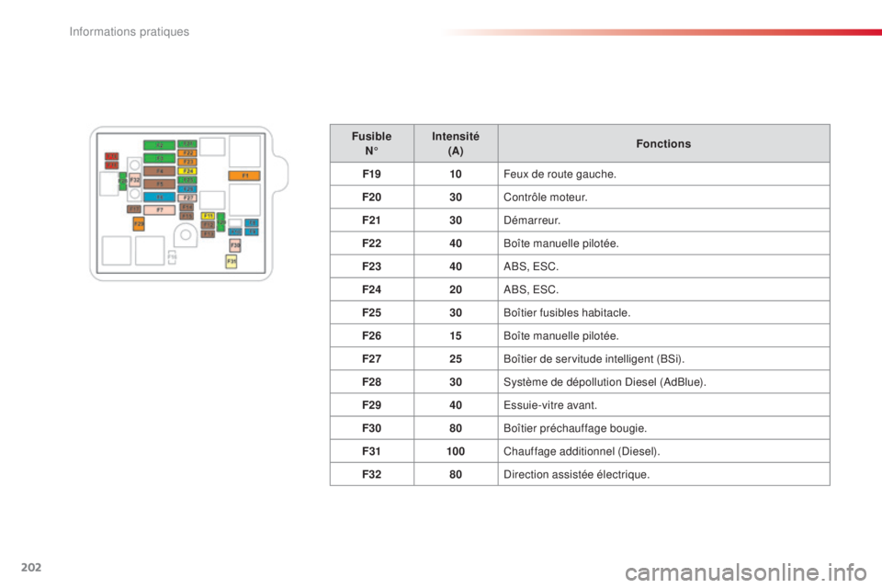Click 'Boîte manuelle pilotée.' in F26 row
Screen dimensions: 882x588
[560, 336]
